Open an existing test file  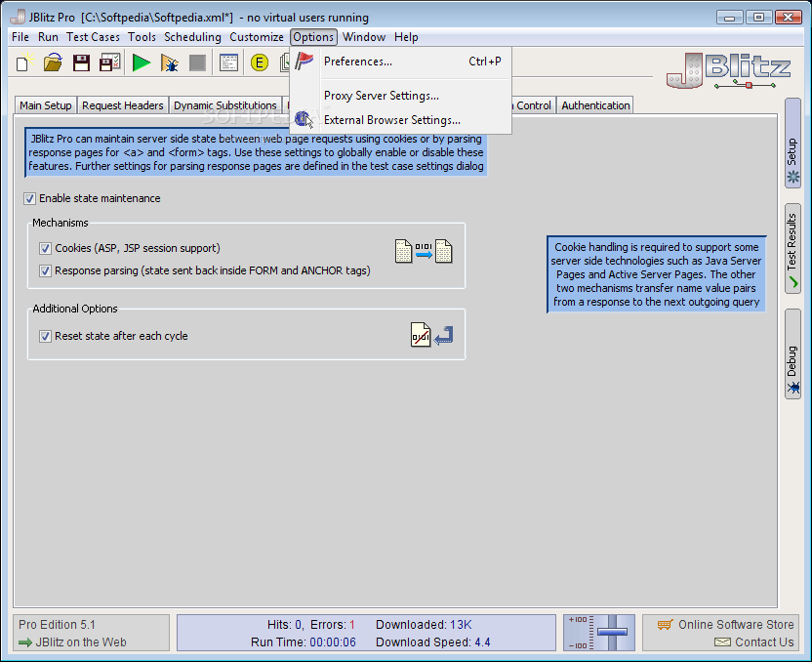coord(53,63)
